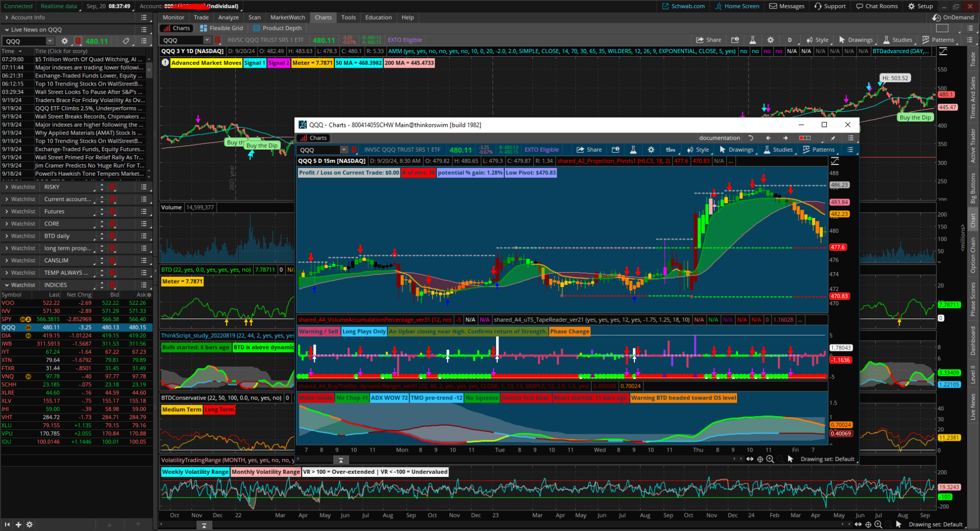Switch to the Scan tab
This screenshot has height=531, width=980.
[255, 18]
